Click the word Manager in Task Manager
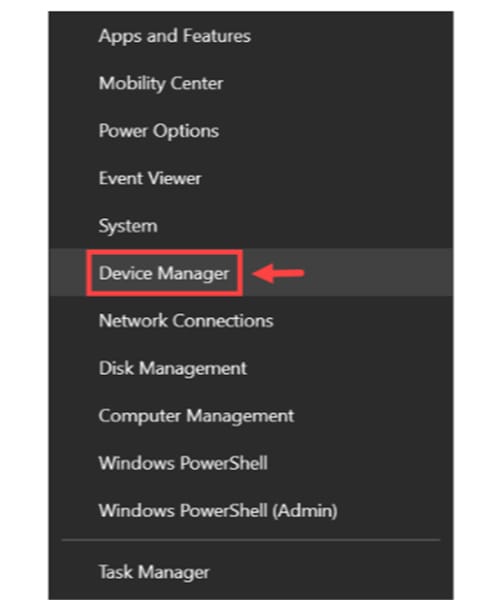The width and height of the screenshot is (499, 600). 174,573
